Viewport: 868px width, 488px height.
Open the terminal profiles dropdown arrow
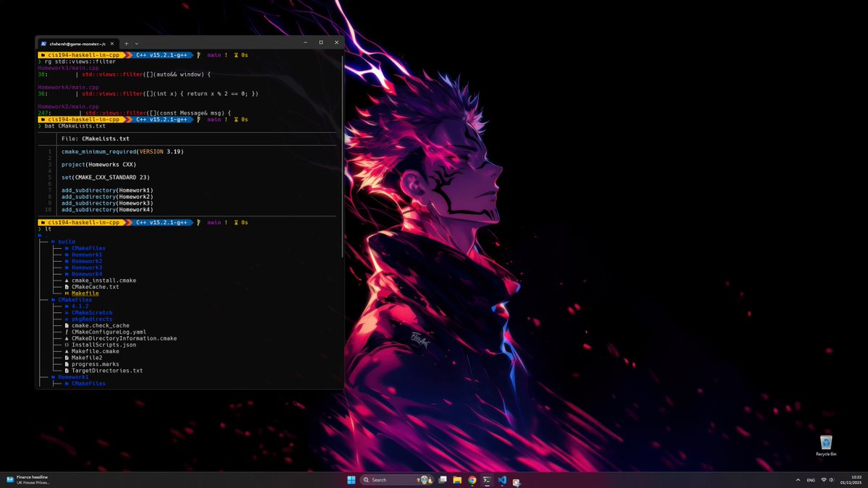[137, 43]
